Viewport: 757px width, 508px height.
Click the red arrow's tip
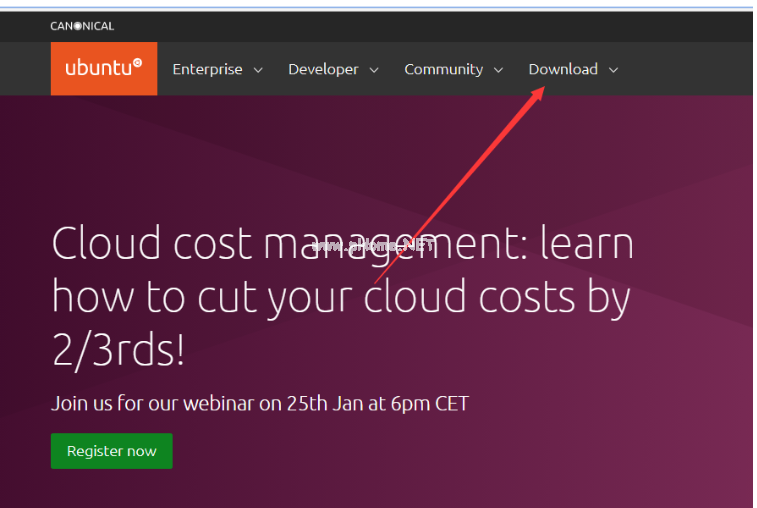[x=541, y=91]
